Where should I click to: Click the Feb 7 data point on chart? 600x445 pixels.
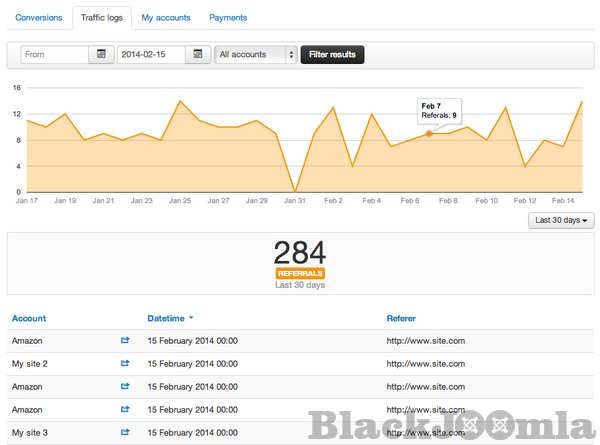coord(429,133)
